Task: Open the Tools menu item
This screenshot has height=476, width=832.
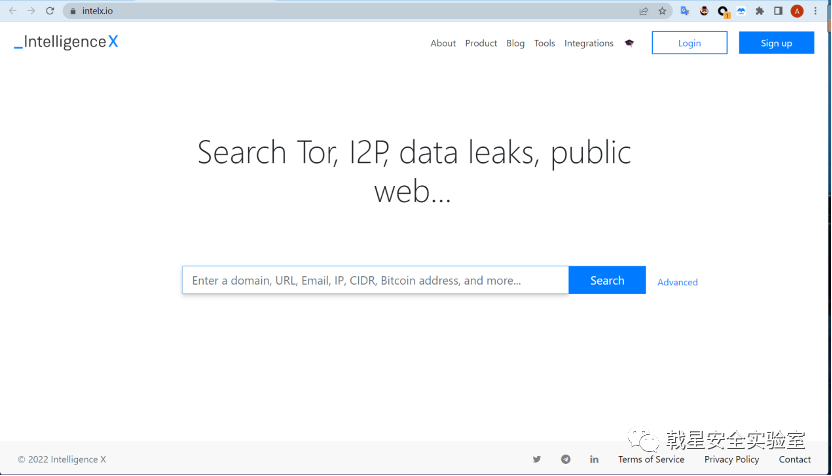Action: pos(544,44)
